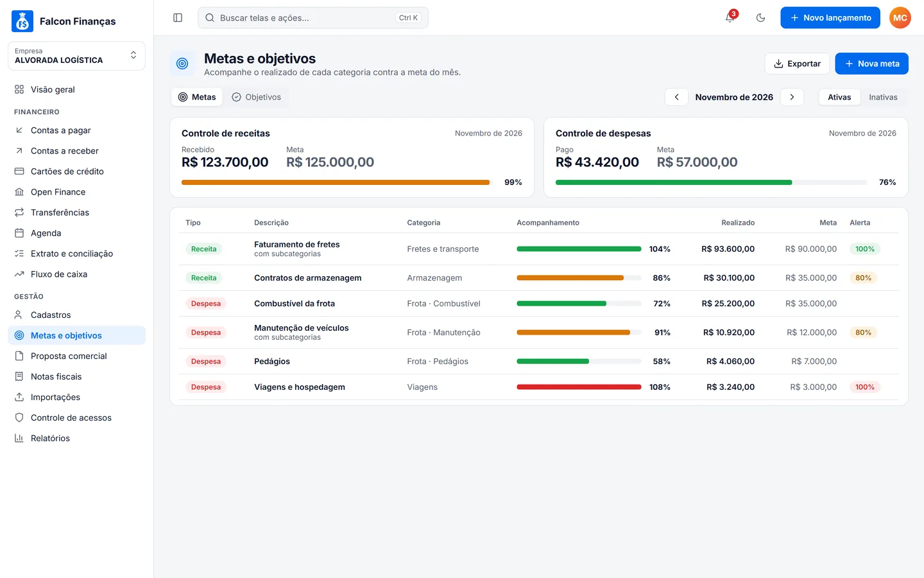Open the Pedágios goal row
The width and height of the screenshot is (924, 578).
tap(539, 362)
